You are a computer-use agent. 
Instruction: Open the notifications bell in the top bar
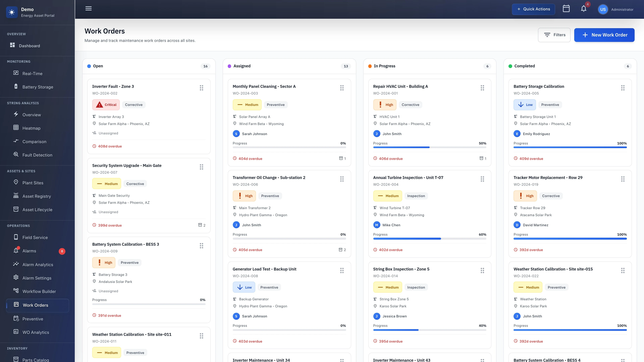[583, 9]
